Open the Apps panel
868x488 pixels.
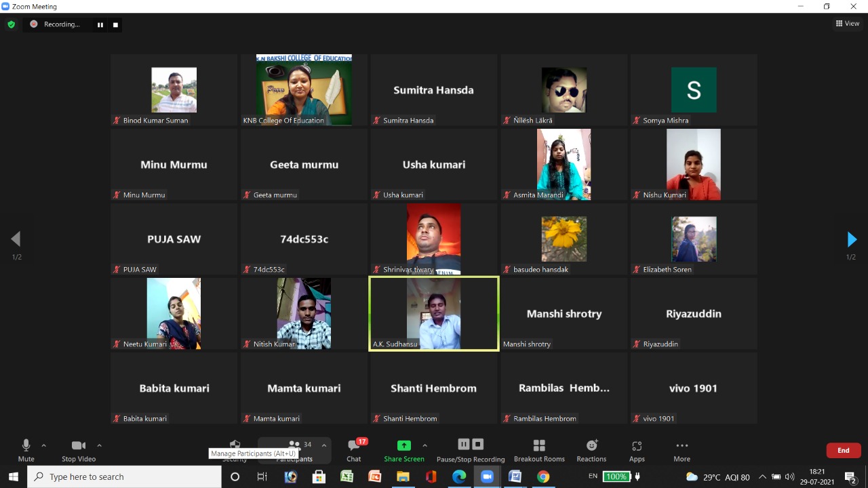tap(636, 449)
